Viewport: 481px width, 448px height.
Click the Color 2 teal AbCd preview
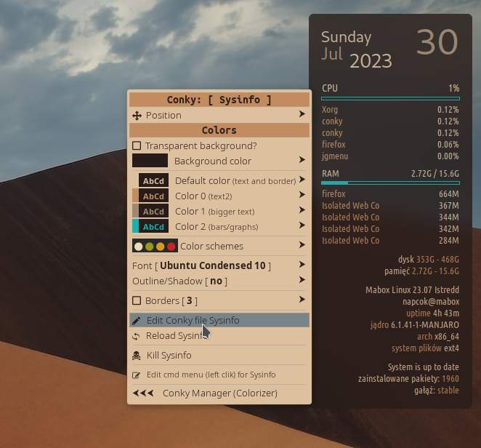click(x=150, y=227)
